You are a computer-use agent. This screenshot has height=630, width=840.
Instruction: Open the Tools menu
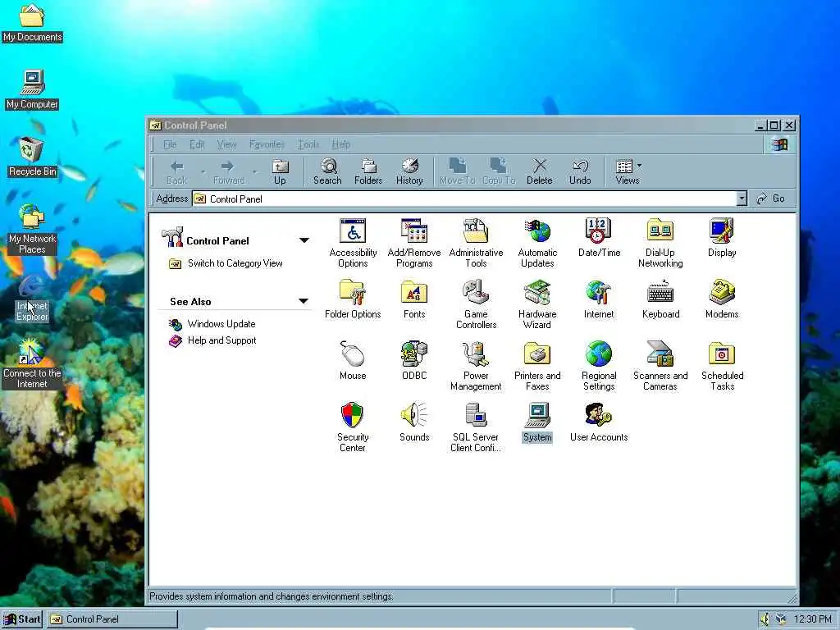click(308, 144)
